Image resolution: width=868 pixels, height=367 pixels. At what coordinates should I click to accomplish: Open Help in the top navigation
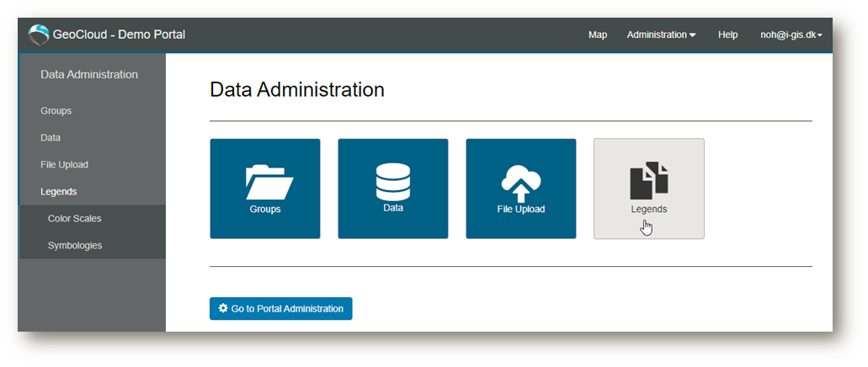728,35
